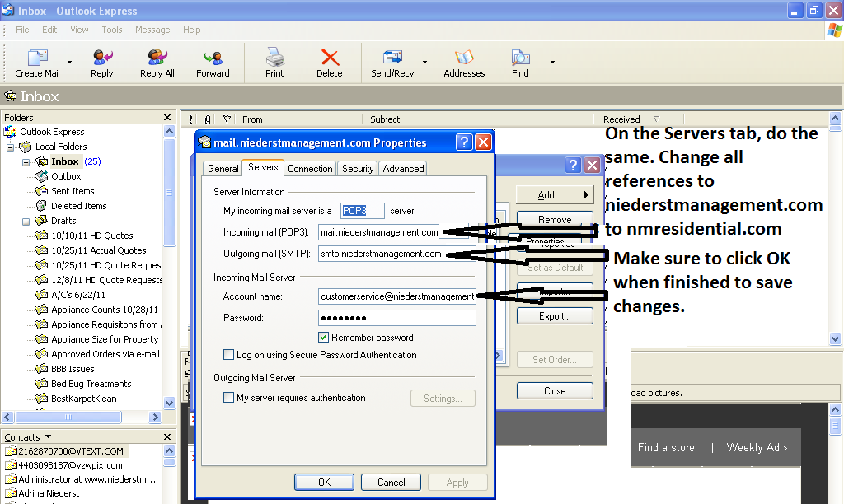844x504 pixels.
Task: Expand the Drafts folder tree node
Action: pyautogui.click(x=26, y=221)
